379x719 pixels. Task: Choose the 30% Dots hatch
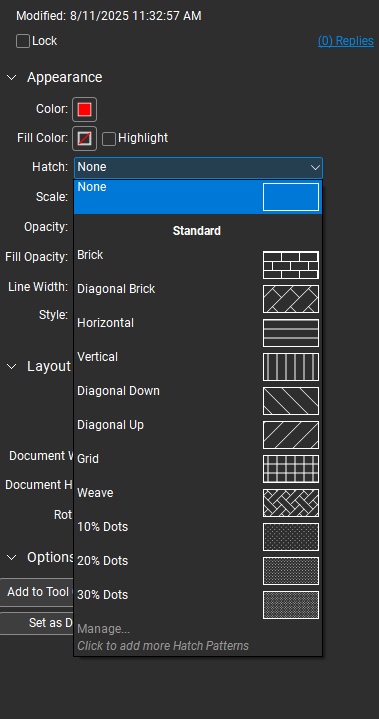pos(198,604)
